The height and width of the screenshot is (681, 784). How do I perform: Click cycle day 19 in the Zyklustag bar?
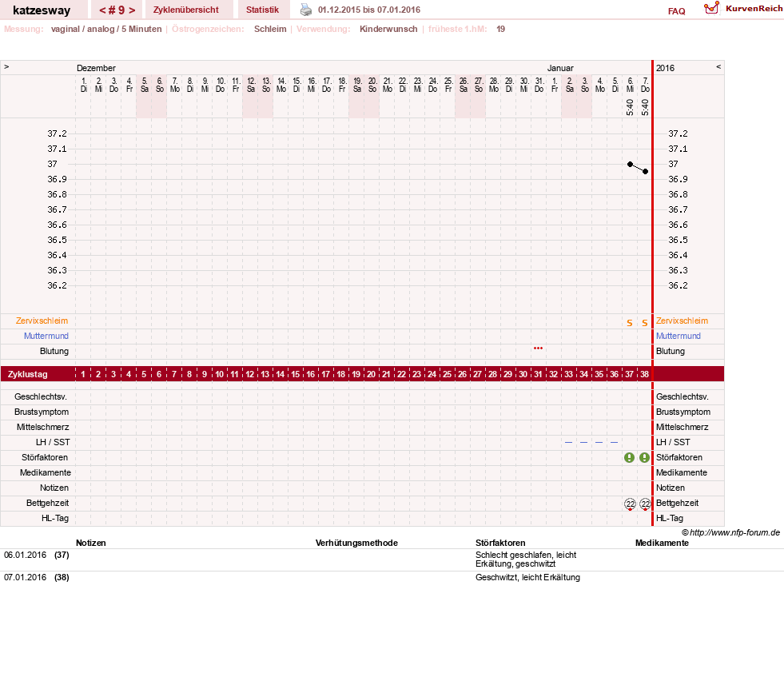tap(356, 374)
